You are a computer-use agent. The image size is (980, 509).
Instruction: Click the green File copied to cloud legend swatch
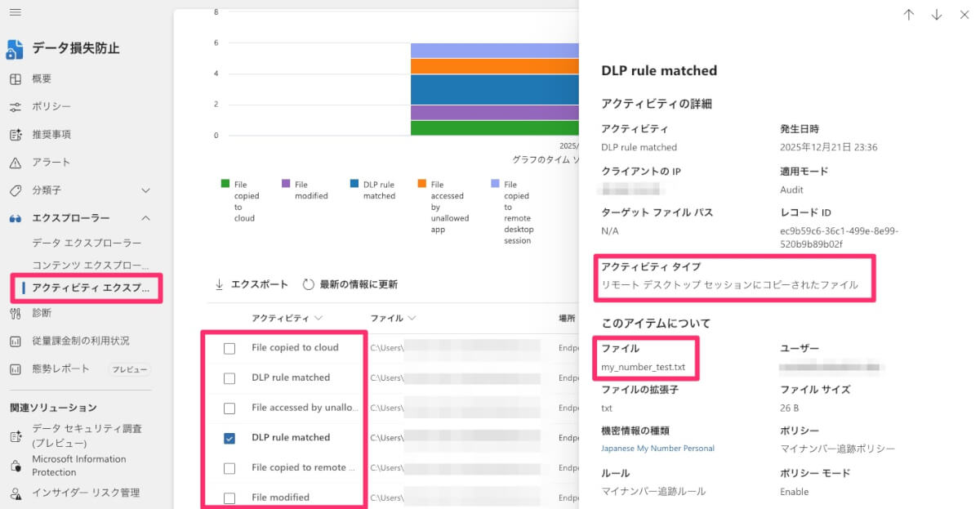tap(225, 185)
